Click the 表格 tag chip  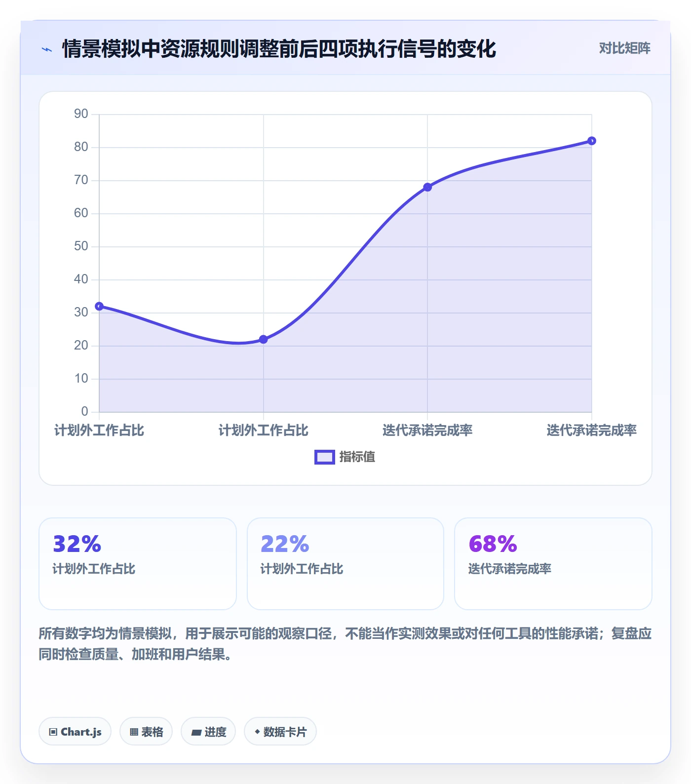click(x=146, y=731)
